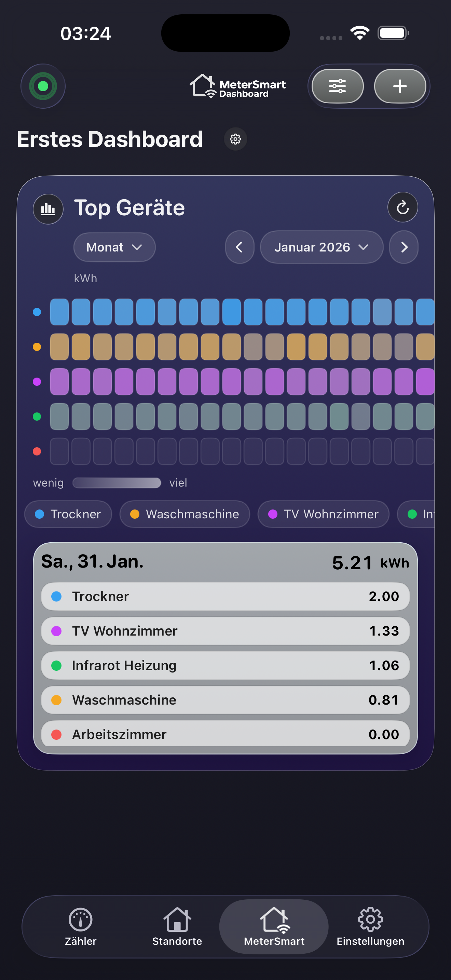Viewport: 451px width, 980px height.
Task: Toggle the Waschmaschine legend chip
Action: [185, 514]
